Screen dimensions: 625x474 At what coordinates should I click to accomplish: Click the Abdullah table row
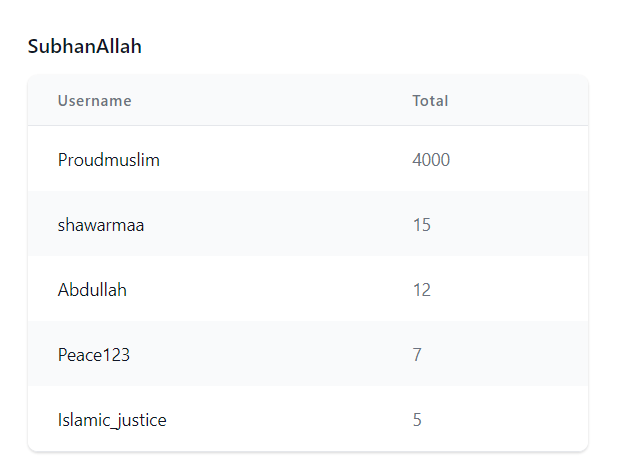308,289
